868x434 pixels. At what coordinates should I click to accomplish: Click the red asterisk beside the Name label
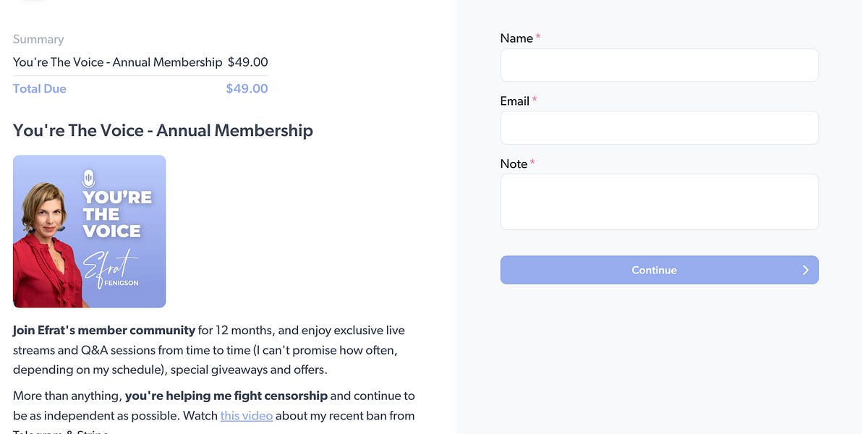tap(538, 38)
